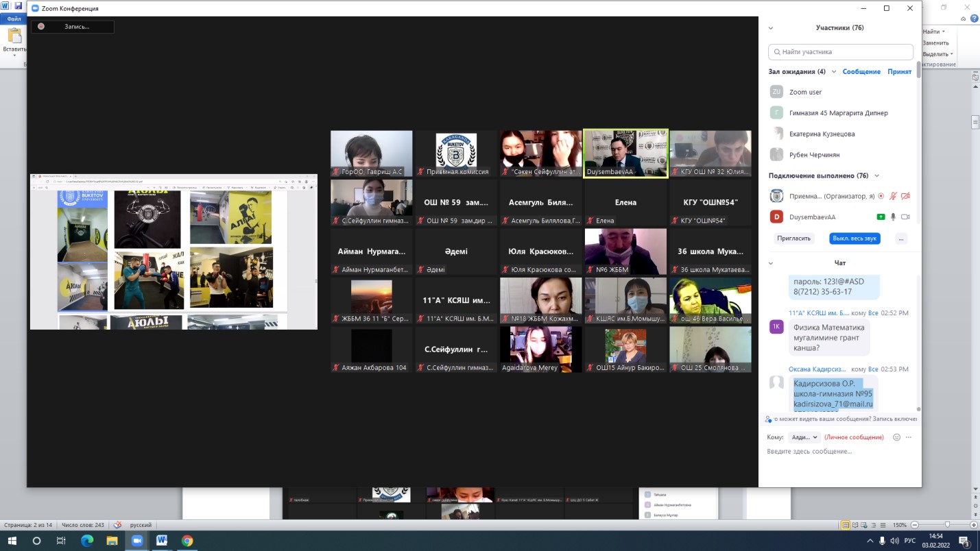Click the Пригласить invite button
The image size is (980, 551).
[x=794, y=238]
